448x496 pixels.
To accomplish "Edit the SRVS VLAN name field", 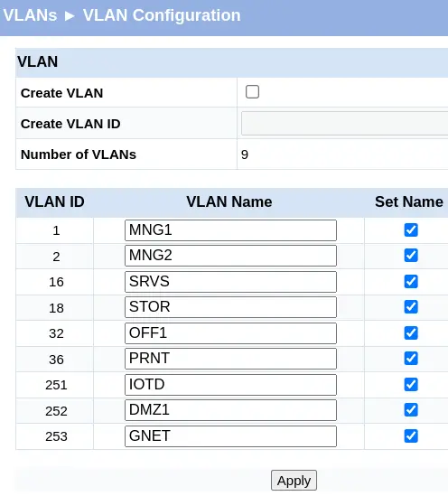I will click(x=231, y=282).
